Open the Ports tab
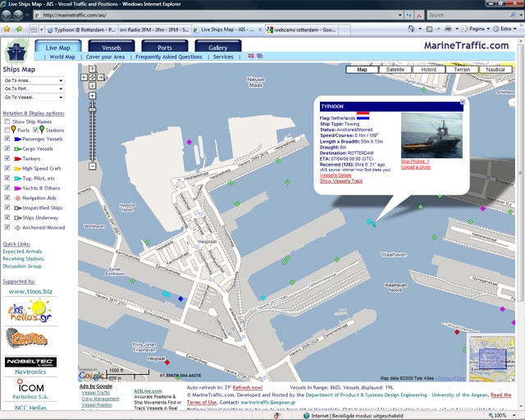Screen dimensions: 525x420 (165, 48)
